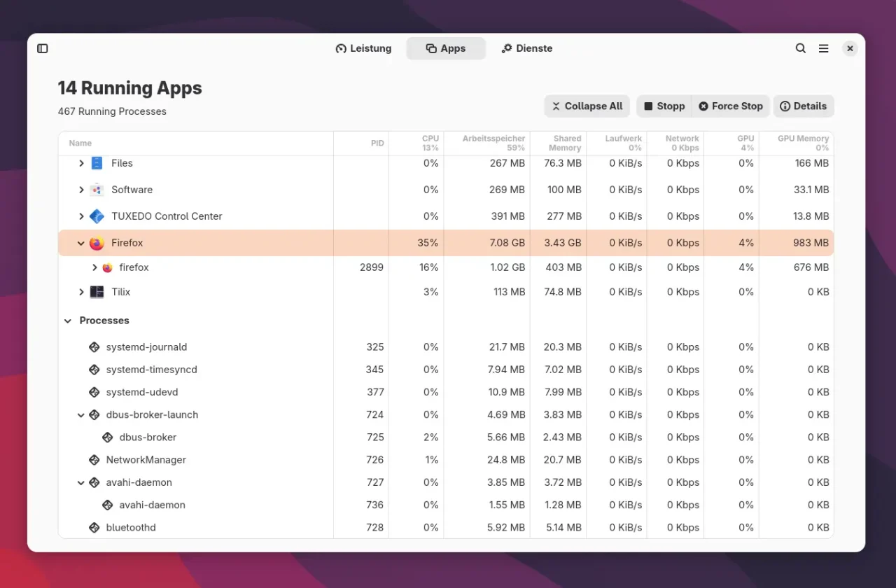
Task: Click the Collapse All button
Action: tap(587, 106)
